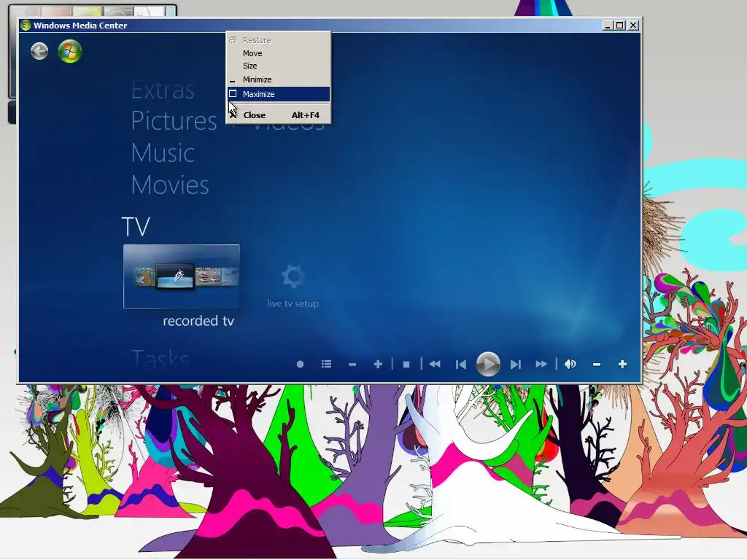Open the Music category

(x=163, y=153)
